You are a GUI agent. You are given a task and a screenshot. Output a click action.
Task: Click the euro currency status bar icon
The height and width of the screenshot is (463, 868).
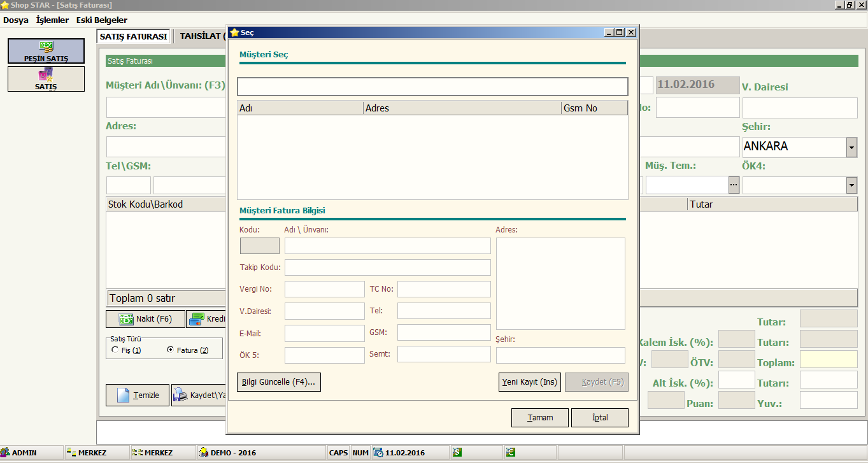click(x=510, y=452)
